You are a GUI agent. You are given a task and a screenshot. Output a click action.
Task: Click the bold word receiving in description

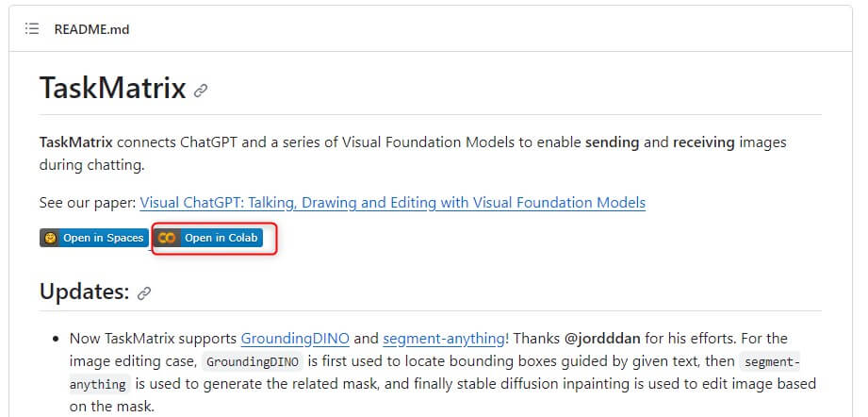[x=704, y=142]
